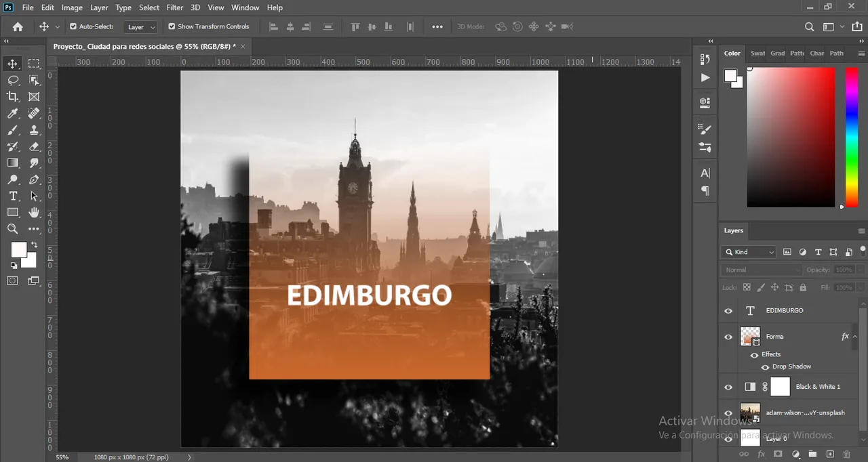Hide the adam-wilson unsplash layer
868x462 pixels.
pos(728,413)
